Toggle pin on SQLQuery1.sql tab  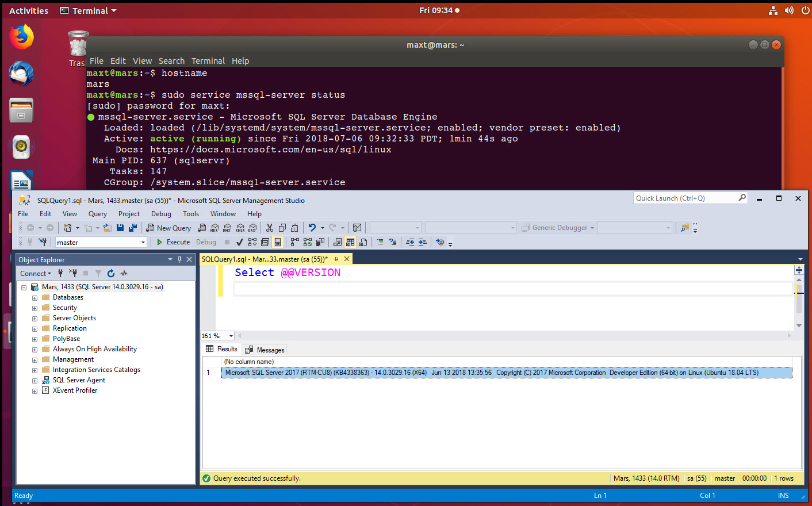[x=336, y=259]
